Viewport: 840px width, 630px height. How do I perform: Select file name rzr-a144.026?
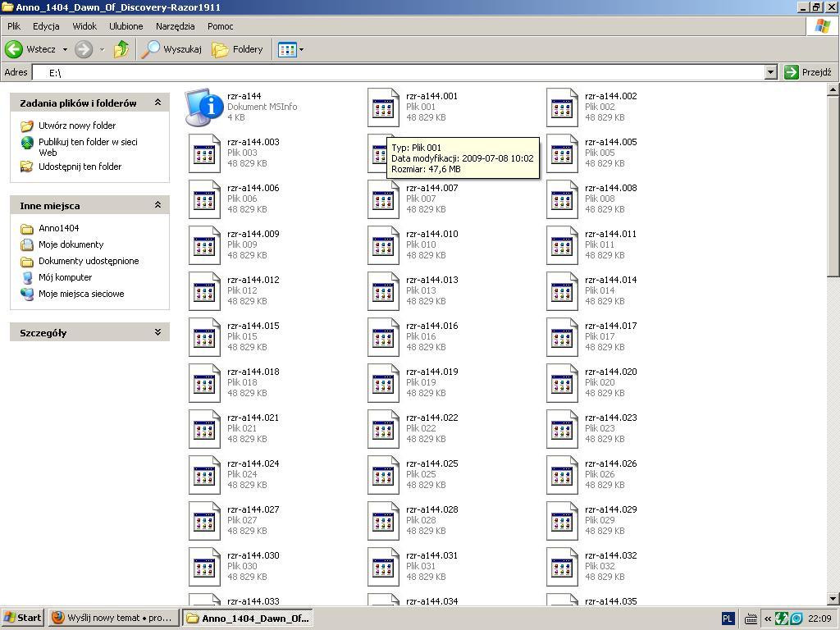(x=610, y=464)
